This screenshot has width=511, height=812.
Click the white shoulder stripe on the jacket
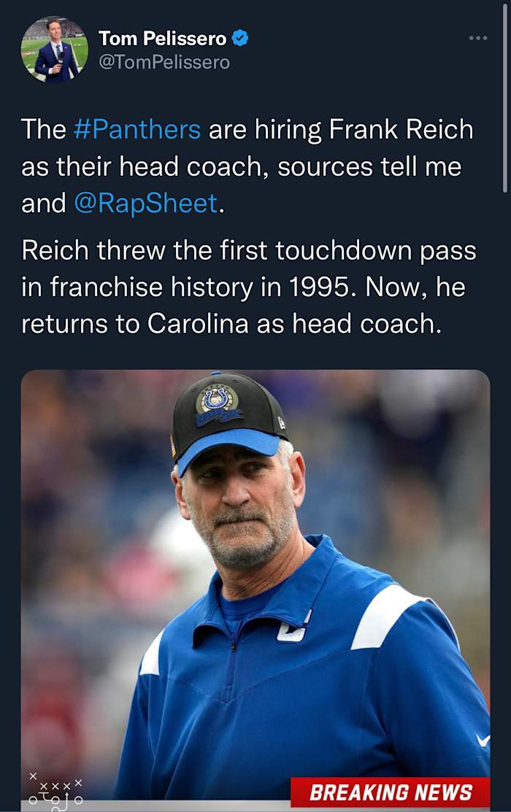(385, 619)
